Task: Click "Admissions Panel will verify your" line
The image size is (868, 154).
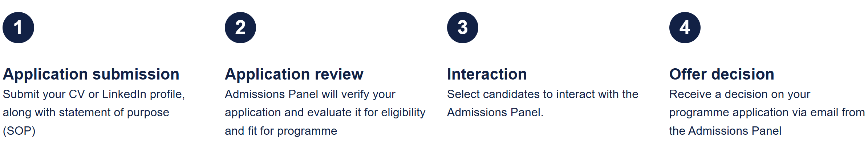Action: tap(310, 94)
